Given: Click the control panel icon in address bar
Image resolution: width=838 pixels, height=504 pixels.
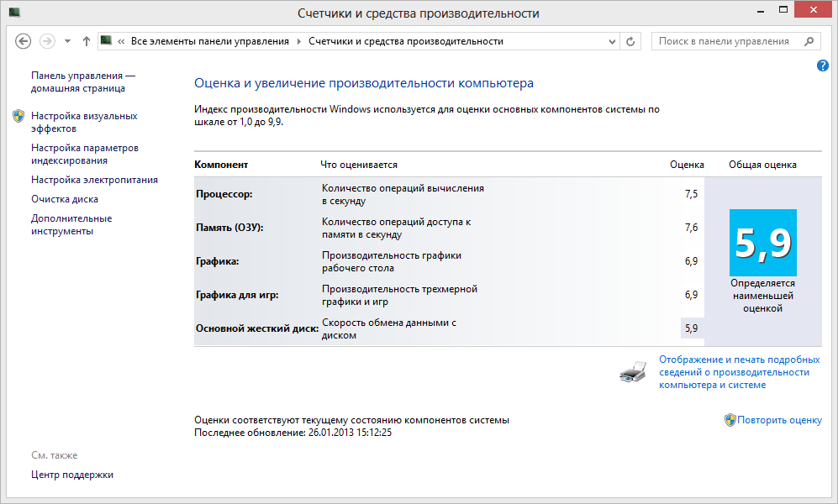Looking at the screenshot, I should (107, 40).
